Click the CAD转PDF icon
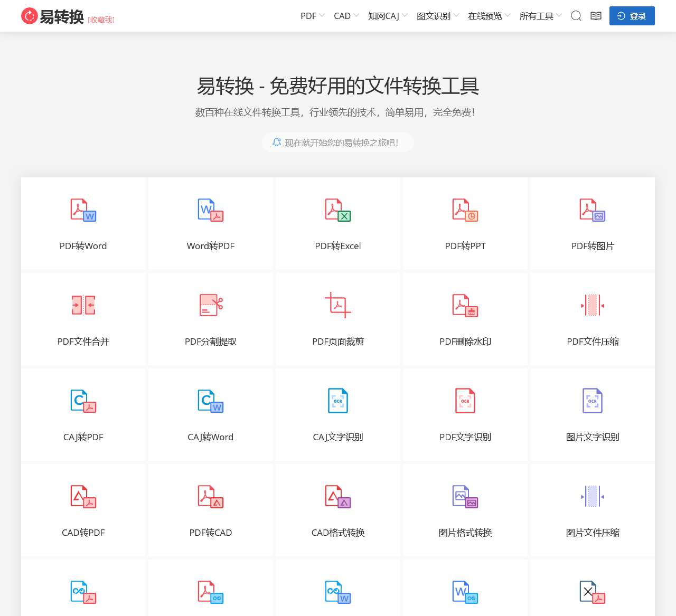Image resolution: width=676 pixels, height=616 pixels. coord(83,496)
